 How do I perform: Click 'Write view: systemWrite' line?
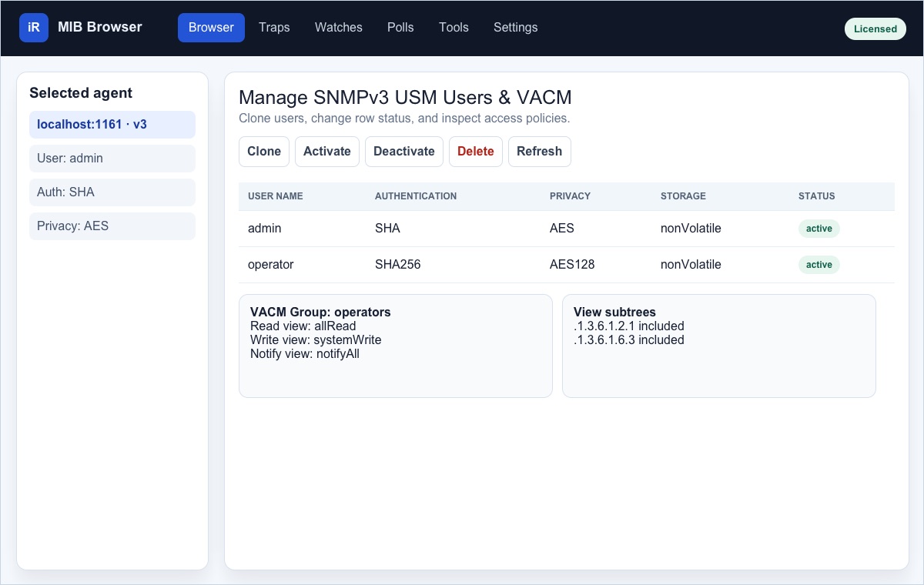click(316, 340)
